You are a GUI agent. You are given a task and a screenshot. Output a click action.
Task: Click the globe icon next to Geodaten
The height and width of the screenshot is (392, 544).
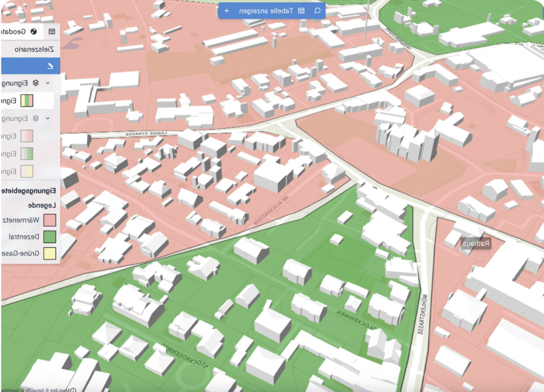34,31
